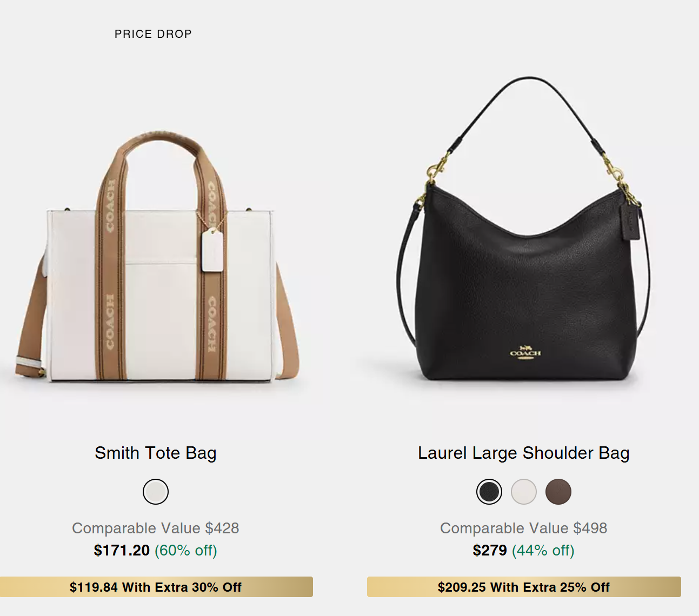Open the Laurel Large Shoulder Bag image
The height and width of the screenshot is (616, 699).
click(523, 230)
